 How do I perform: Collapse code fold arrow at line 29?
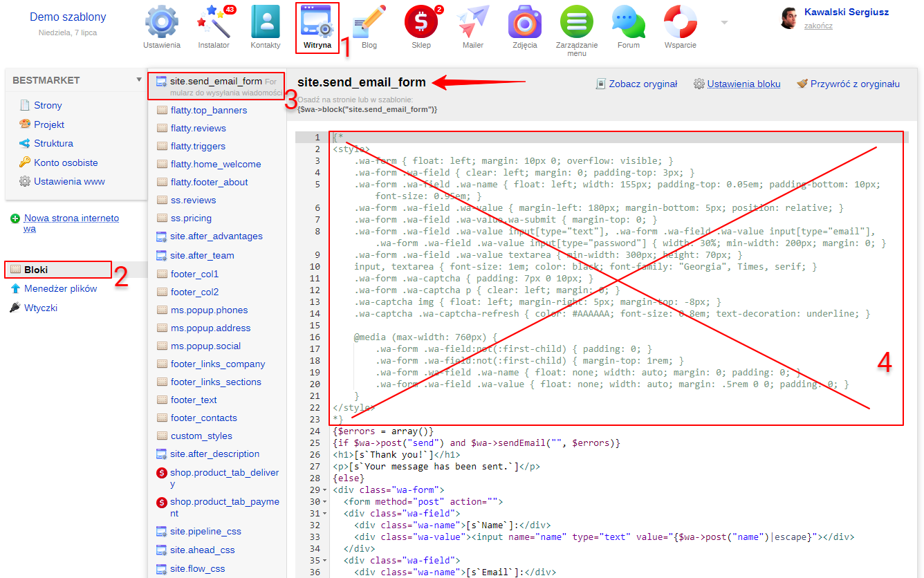pos(326,490)
